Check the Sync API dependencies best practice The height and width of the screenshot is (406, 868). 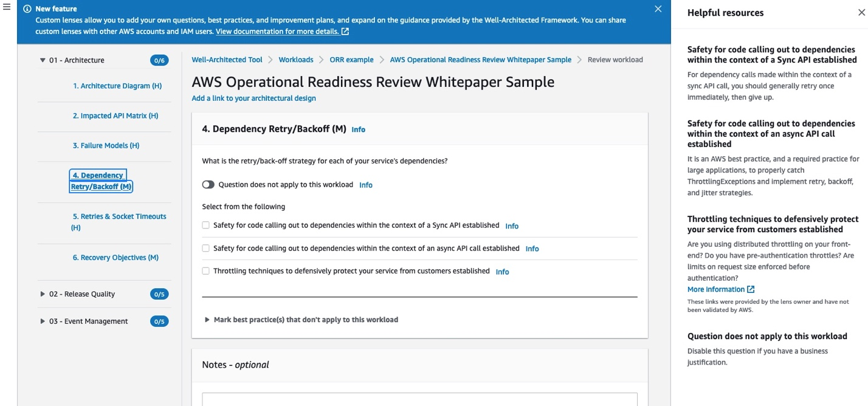(205, 225)
